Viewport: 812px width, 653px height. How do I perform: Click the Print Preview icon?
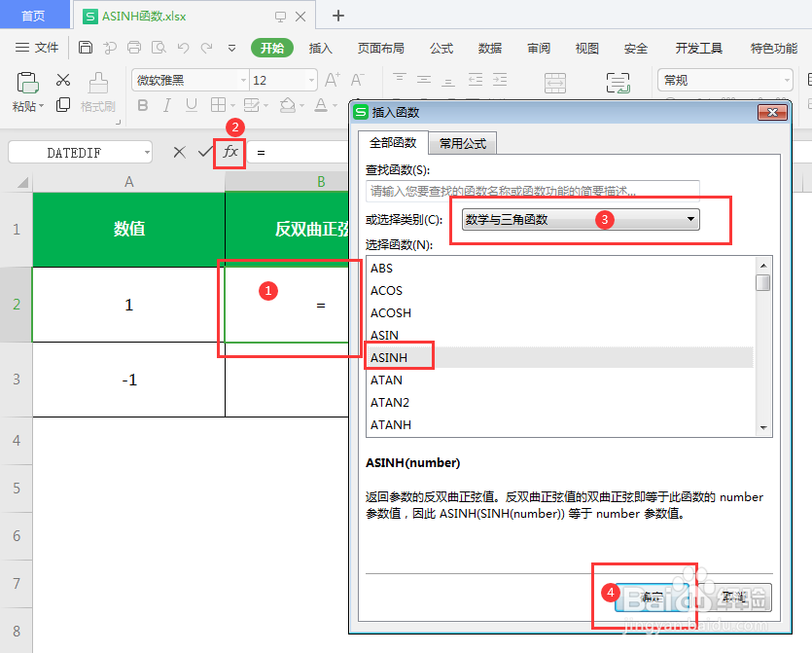pyautogui.click(x=159, y=48)
